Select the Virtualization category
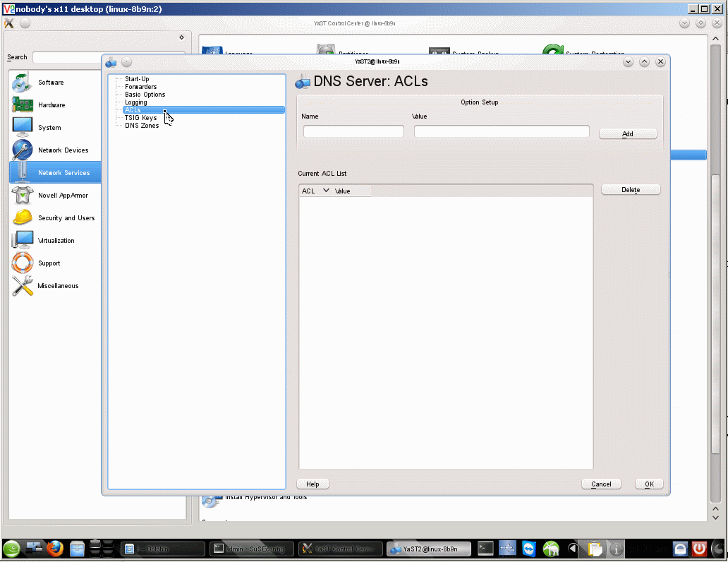The height and width of the screenshot is (562, 728). [56, 240]
